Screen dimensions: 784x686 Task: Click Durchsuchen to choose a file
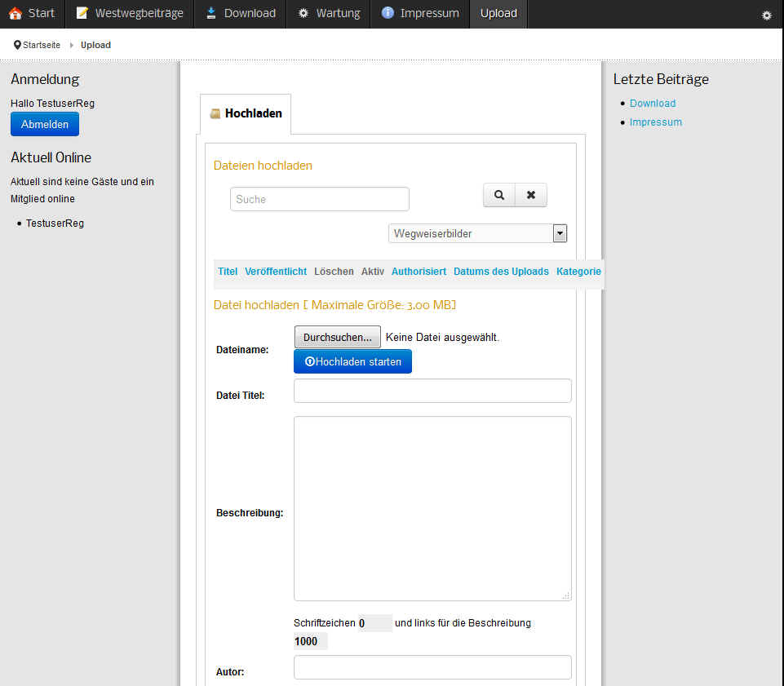pyautogui.click(x=337, y=337)
